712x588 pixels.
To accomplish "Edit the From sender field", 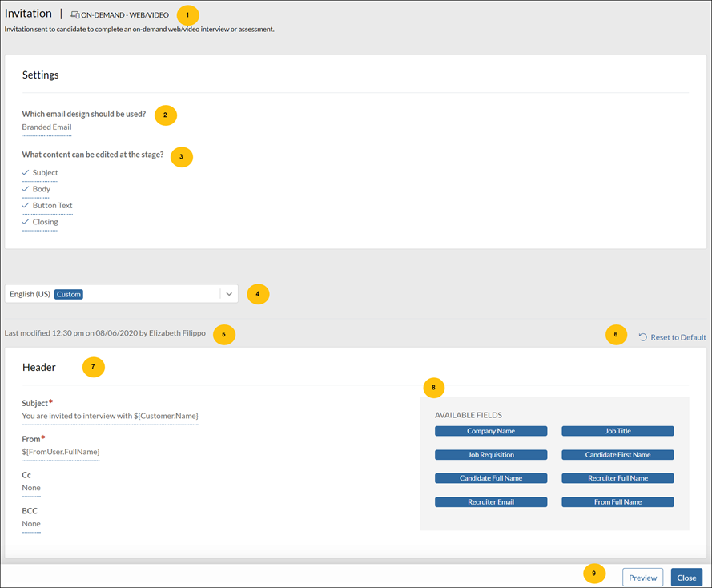I will [x=61, y=452].
